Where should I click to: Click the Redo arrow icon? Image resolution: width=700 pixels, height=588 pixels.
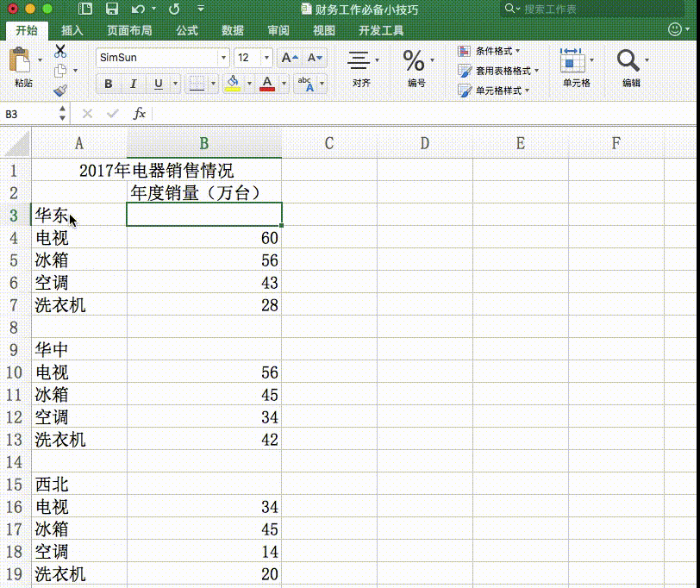click(174, 9)
